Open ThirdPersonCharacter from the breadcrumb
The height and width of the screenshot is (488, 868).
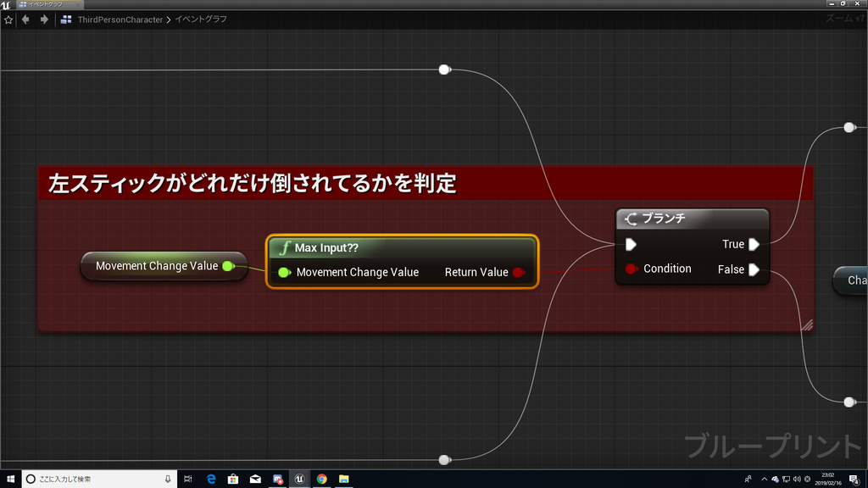coord(119,19)
